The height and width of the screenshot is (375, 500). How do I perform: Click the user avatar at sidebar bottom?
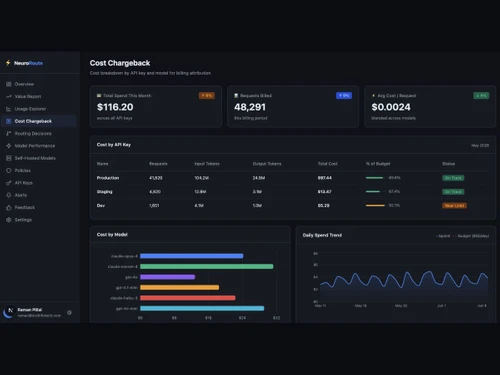(10, 311)
